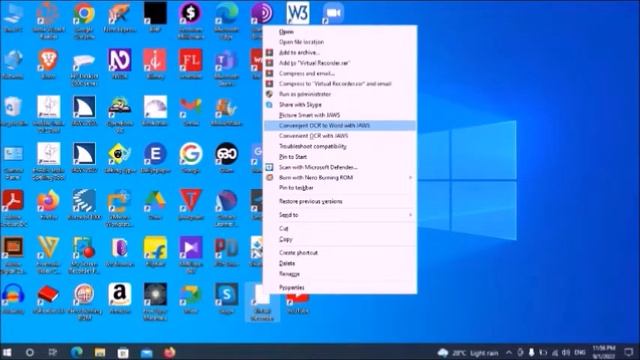Select the Recycle Bin desktop icon
640x360 pixels.
(x=13, y=110)
